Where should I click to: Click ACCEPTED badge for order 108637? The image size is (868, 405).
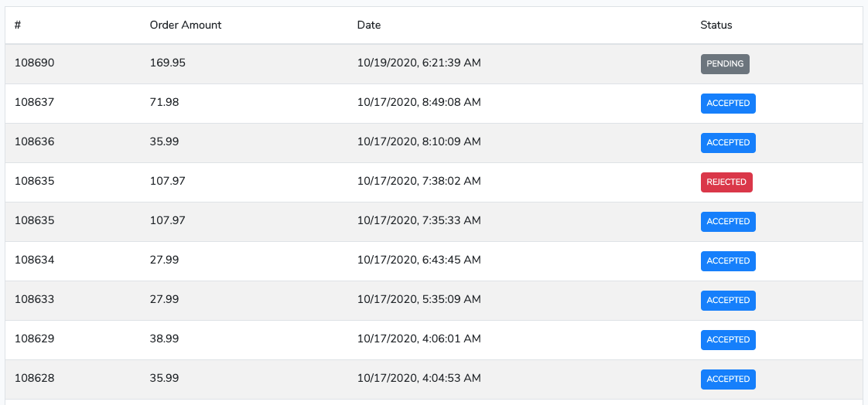[728, 104]
